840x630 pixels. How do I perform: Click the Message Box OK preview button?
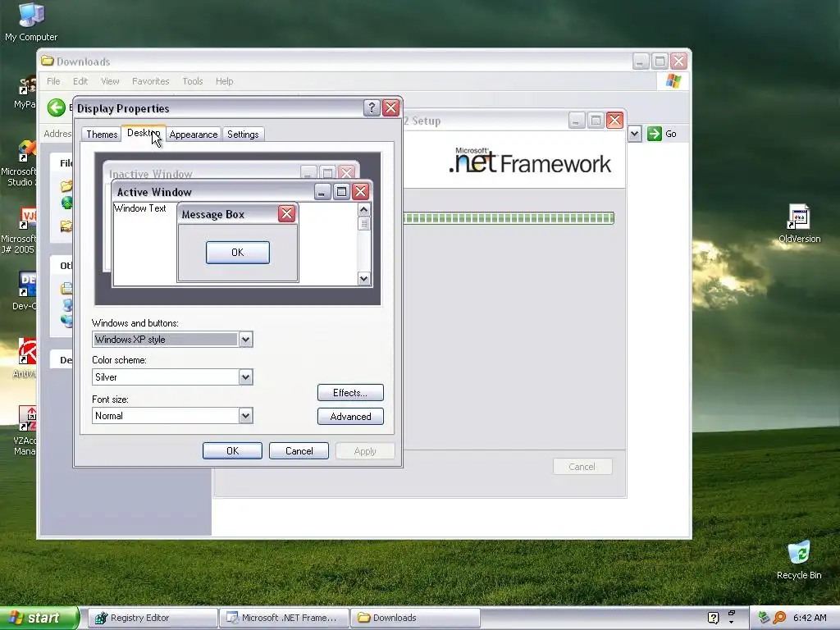(237, 253)
